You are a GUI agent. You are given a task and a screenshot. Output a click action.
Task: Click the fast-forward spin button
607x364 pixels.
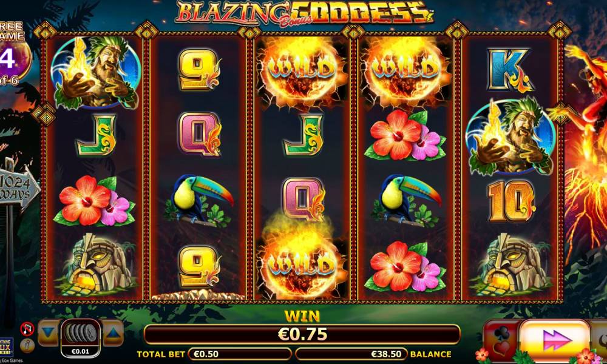coord(555,340)
